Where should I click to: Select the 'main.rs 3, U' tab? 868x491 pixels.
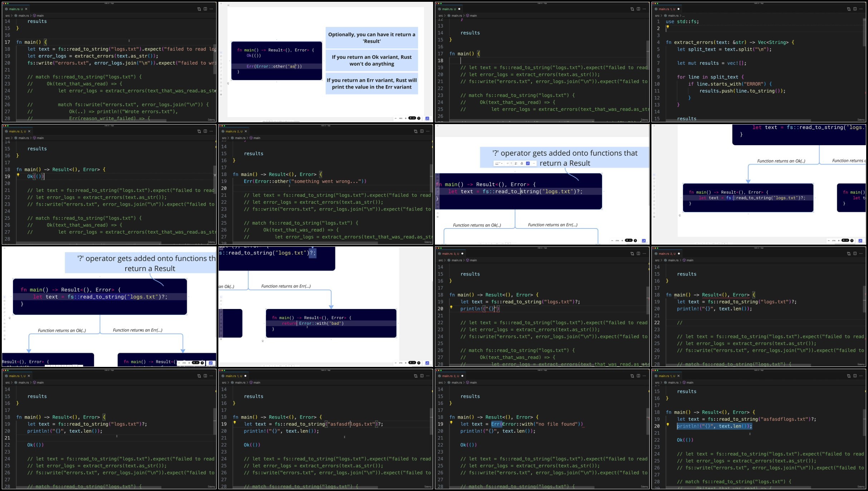[x=450, y=254]
